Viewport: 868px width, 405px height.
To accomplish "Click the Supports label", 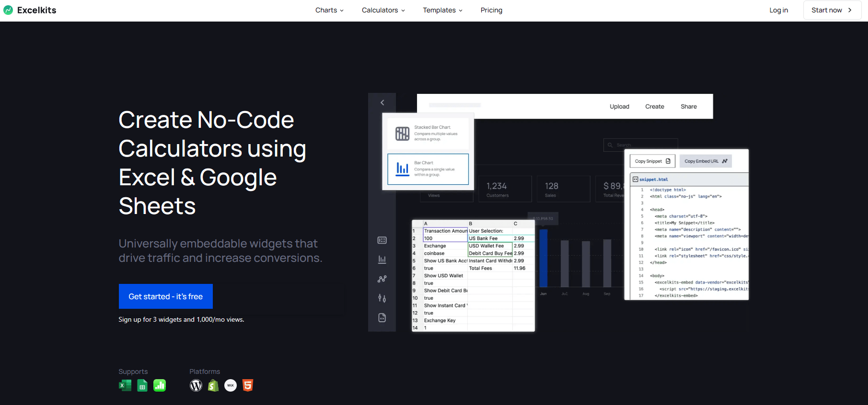I will (x=133, y=371).
